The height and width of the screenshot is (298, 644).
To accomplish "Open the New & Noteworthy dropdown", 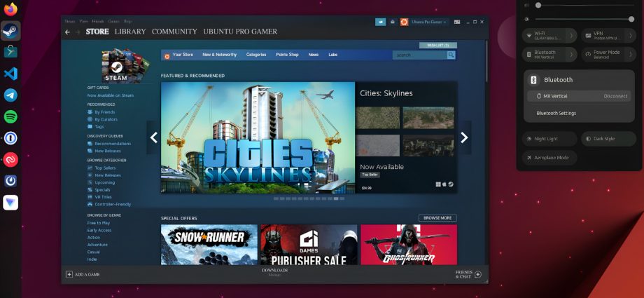I will [219, 55].
